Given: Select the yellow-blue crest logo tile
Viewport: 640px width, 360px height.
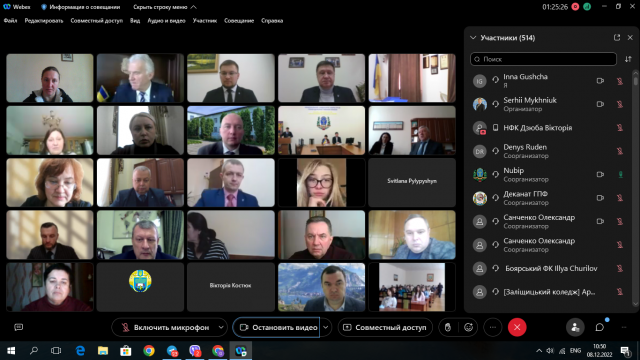Looking at the screenshot, I should coord(140,287).
